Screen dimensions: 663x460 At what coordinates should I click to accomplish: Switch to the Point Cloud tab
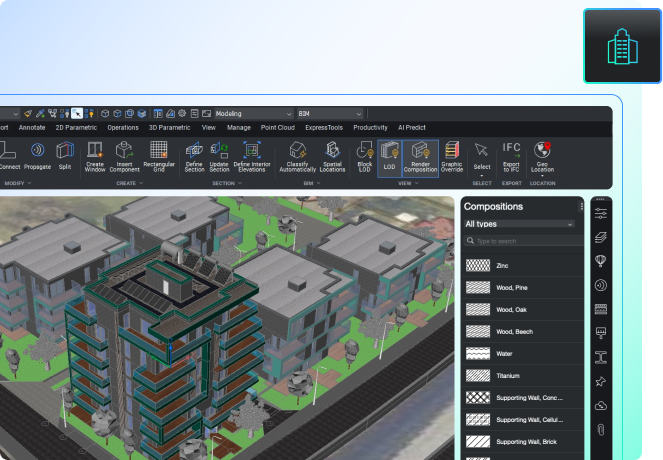click(277, 127)
